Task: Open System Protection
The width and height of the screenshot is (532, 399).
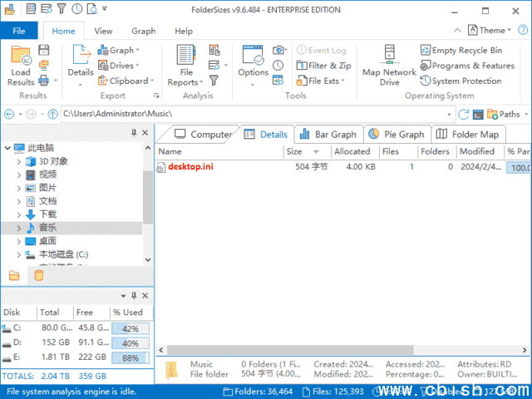Action: click(x=461, y=81)
